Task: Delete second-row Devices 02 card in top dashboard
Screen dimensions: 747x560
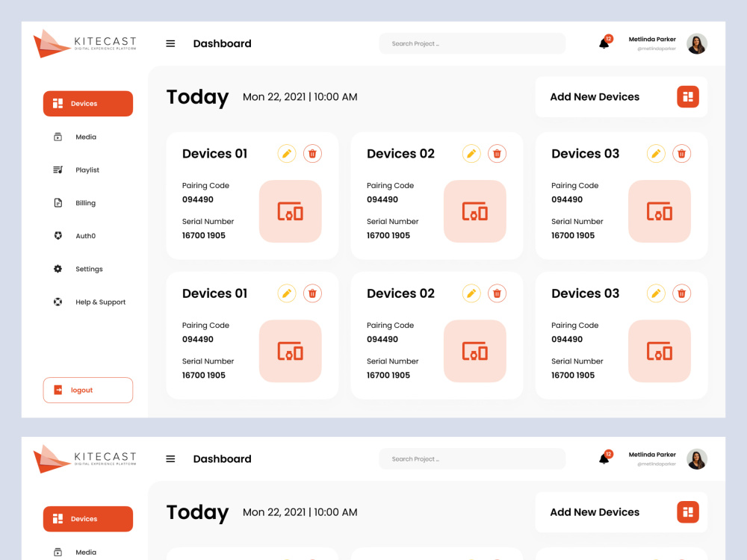Action: click(x=497, y=293)
